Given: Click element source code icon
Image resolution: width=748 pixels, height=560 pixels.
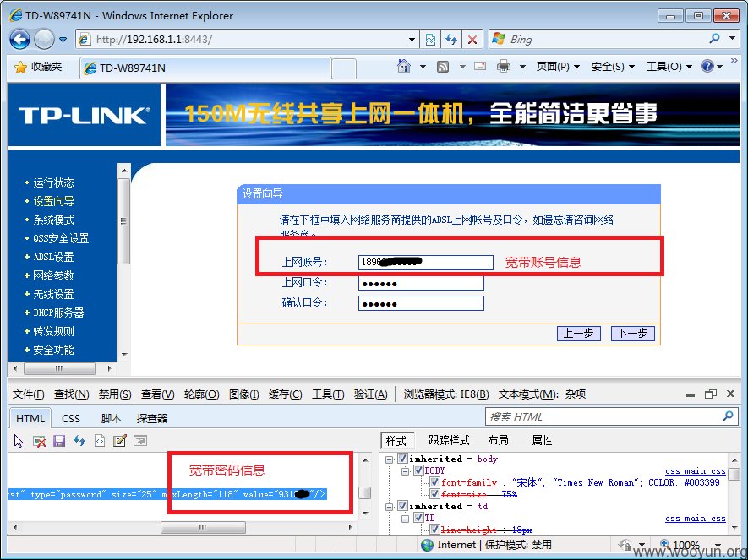Looking at the screenshot, I should [x=100, y=442].
